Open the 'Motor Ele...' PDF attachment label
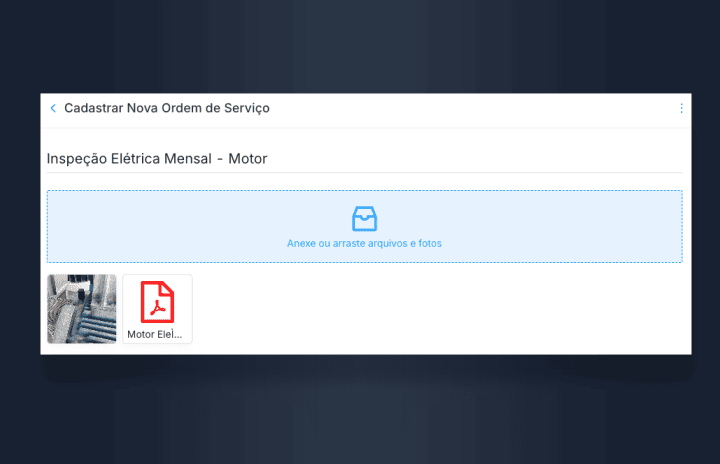The image size is (720, 464). (x=155, y=334)
